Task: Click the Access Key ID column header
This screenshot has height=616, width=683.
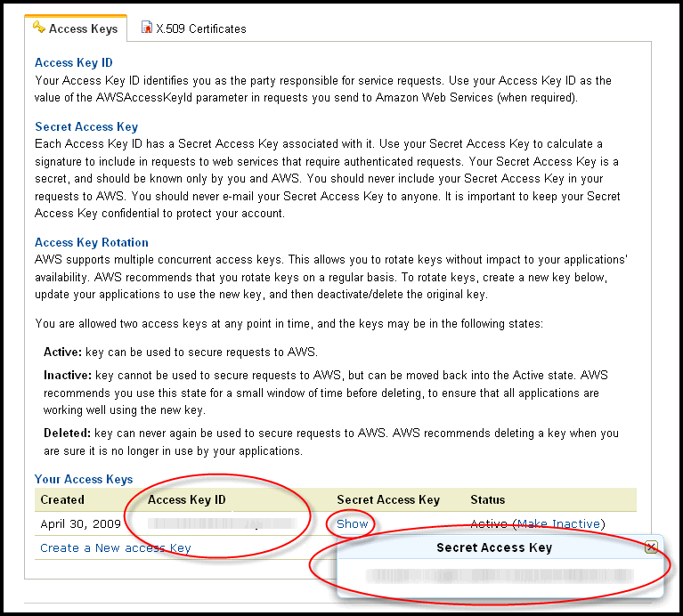Action: pos(186,499)
